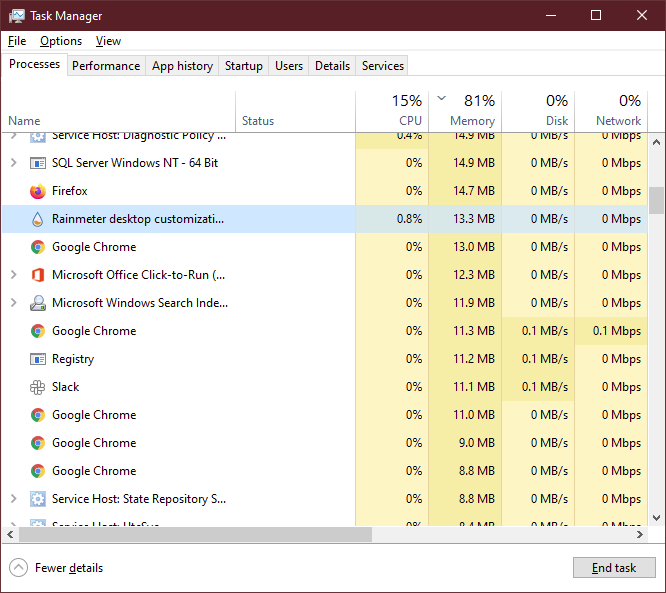Switch to the App history tab
Screen dimensions: 666x593
182,66
